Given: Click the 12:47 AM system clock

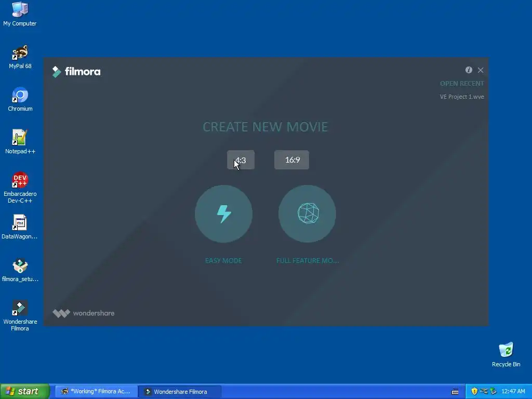Looking at the screenshot, I should [x=513, y=391].
